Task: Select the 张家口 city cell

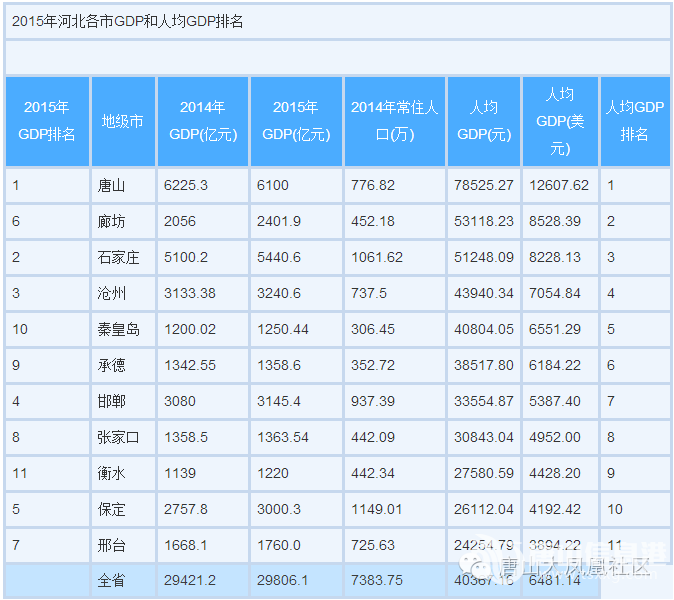Action: (118, 437)
